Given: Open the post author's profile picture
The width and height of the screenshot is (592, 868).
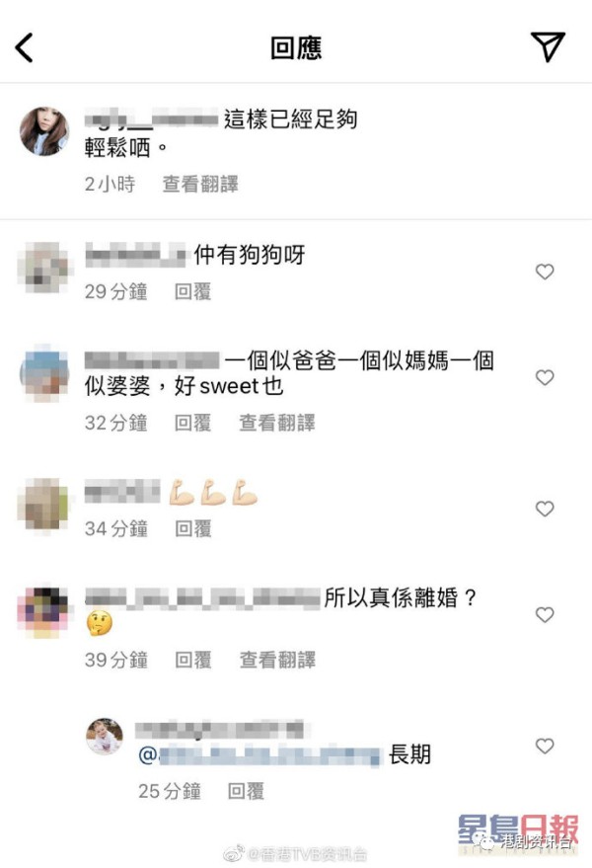Looking at the screenshot, I should click(x=44, y=131).
